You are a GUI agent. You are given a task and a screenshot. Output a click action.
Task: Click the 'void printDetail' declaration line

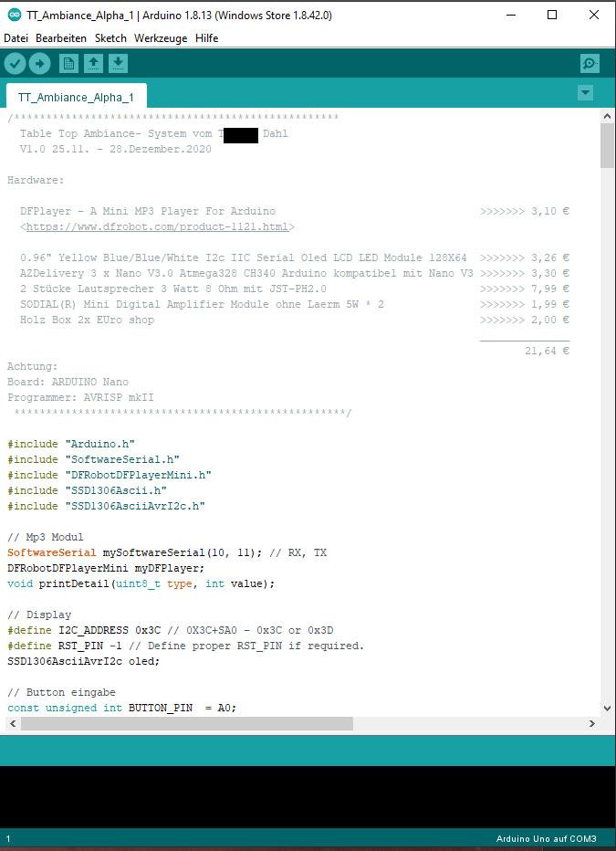tap(141, 584)
